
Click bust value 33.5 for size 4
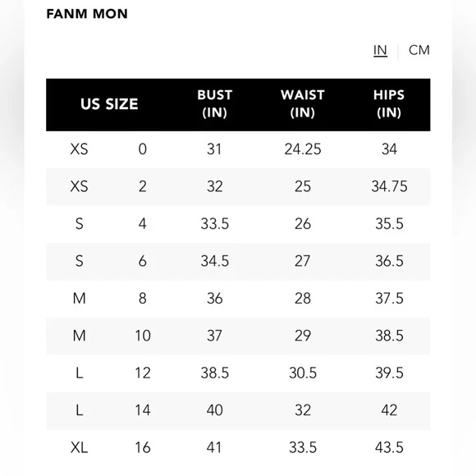[x=215, y=224]
